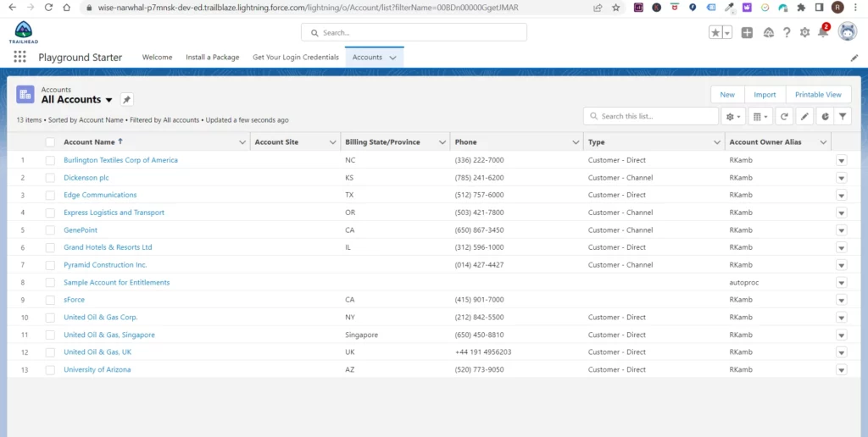Open the Favorites star icon
The height and width of the screenshot is (437, 868).
(x=715, y=33)
